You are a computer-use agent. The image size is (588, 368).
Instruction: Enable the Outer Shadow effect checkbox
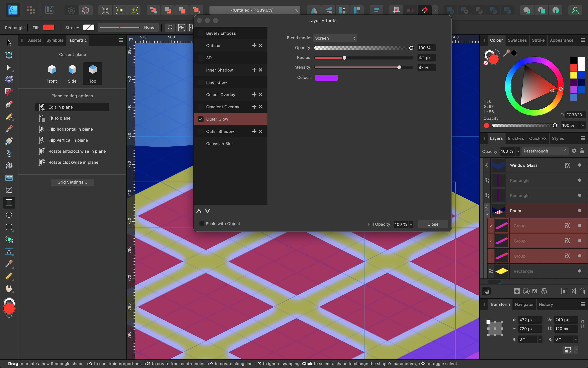tap(201, 131)
